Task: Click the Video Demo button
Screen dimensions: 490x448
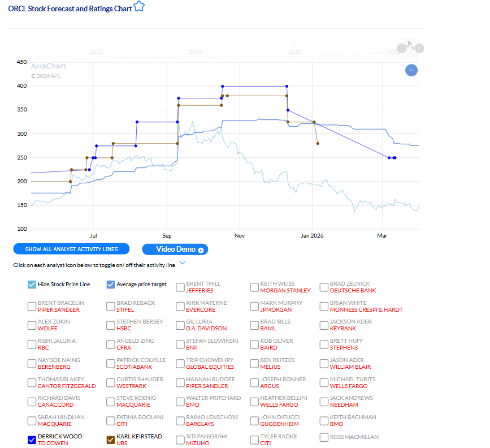Action: point(176,249)
